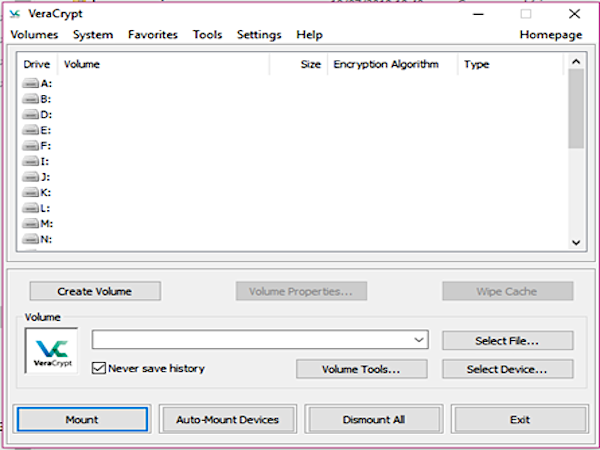Expand the volume path dropdown arrow
Screen dimensions: 600x450
click(419, 341)
